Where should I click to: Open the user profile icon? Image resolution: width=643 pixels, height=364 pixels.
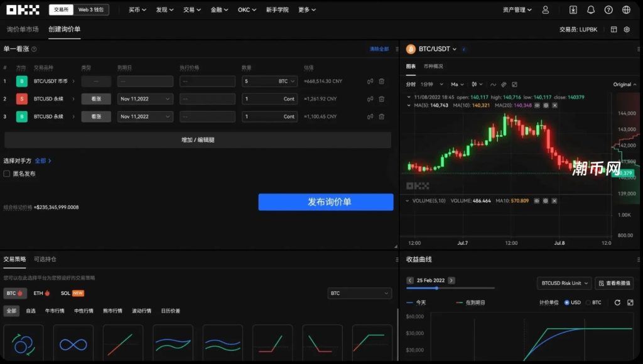545,10
